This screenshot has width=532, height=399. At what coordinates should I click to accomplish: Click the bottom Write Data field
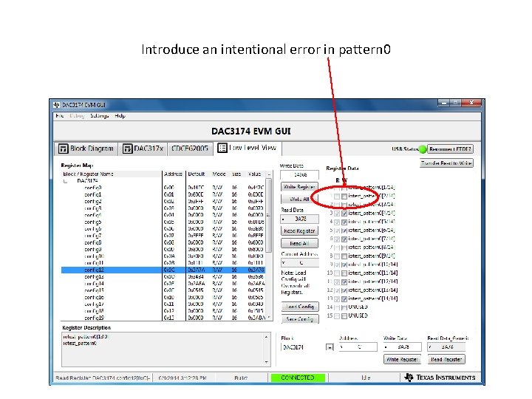403,347
